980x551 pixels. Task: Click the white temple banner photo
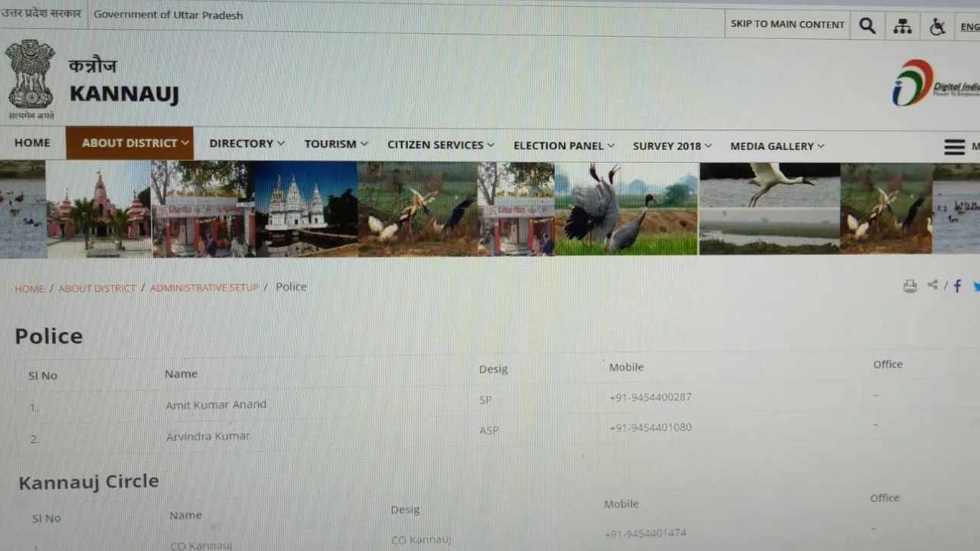(x=305, y=208)
